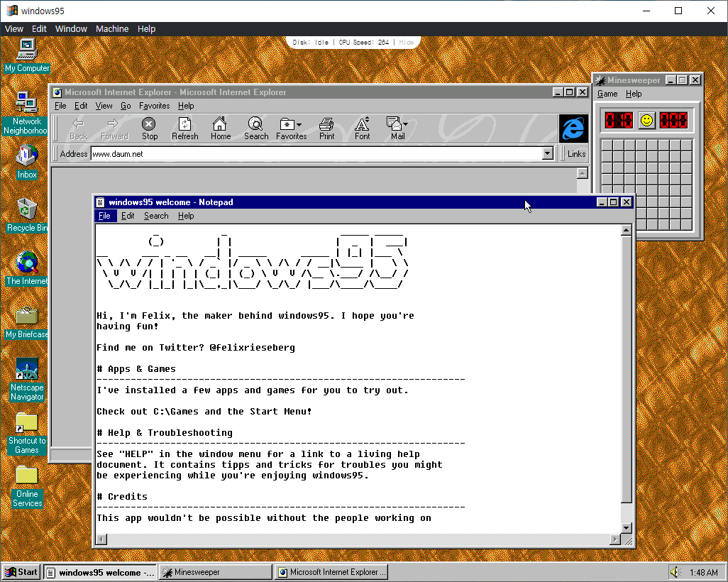Click Notepad horizontal scroll right arrow

click(615, 539)
